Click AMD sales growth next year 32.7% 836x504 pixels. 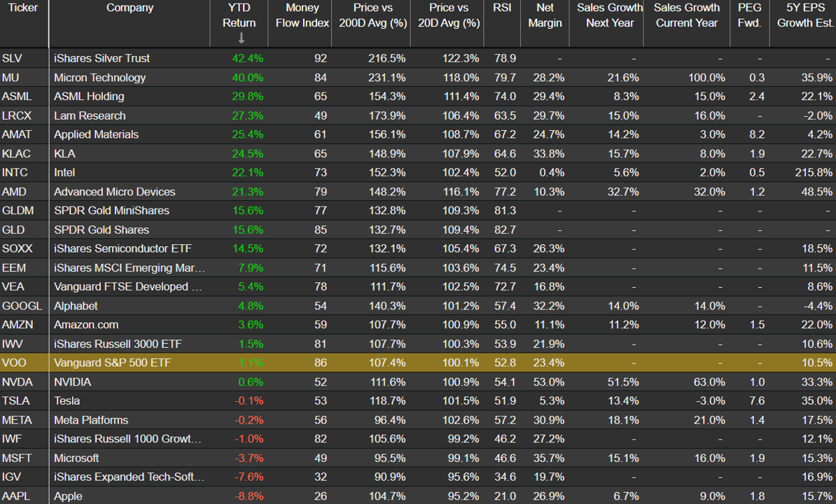point(622,192)
